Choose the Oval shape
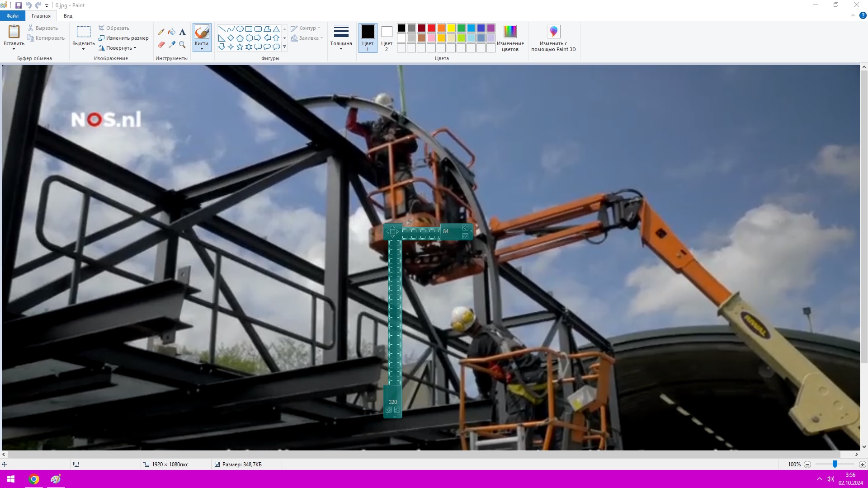This screenshot has height=488, width=868. (240, 29)
